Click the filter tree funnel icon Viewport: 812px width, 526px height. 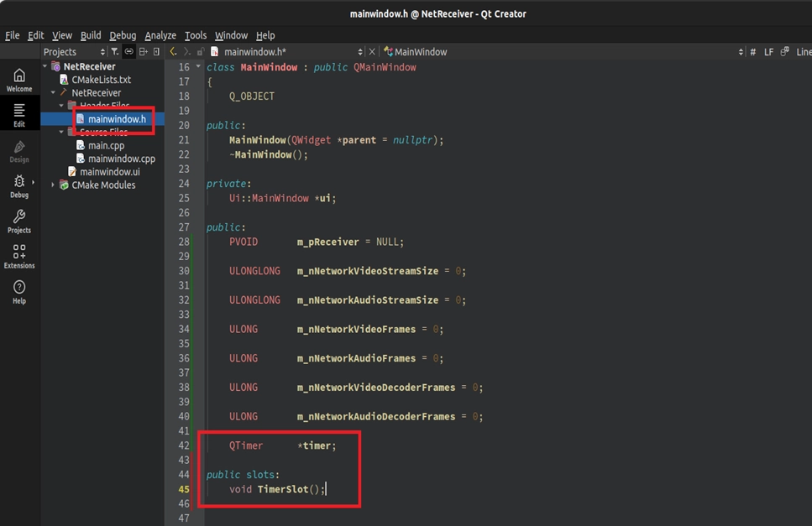pyautogui.click(x=115, y=52)
